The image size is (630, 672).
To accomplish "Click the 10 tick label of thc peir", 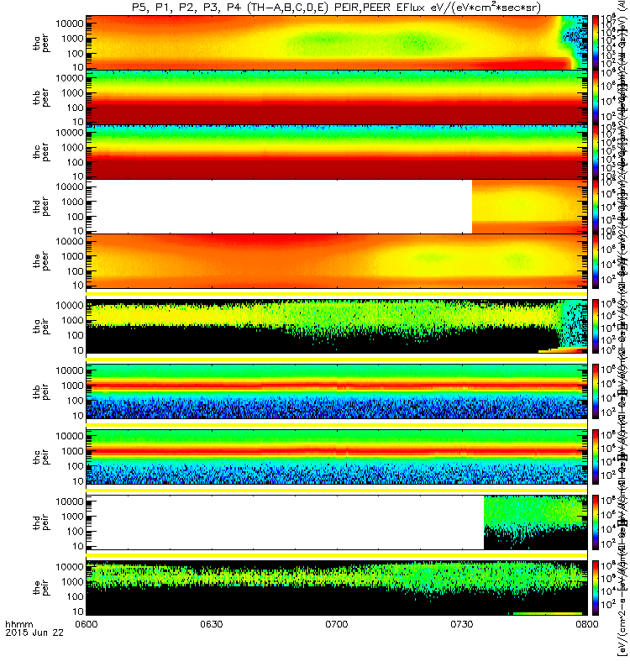I will pyautogui.click(x=77, y=481).
